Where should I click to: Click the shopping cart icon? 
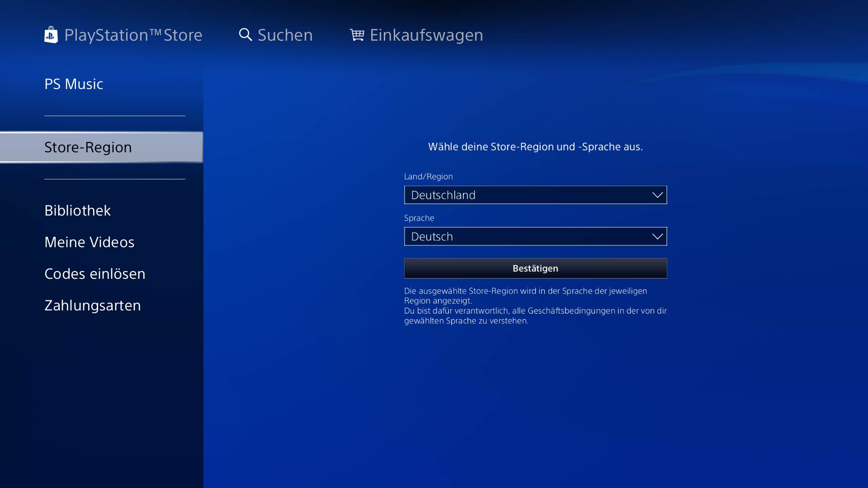(x=357, y=35)
